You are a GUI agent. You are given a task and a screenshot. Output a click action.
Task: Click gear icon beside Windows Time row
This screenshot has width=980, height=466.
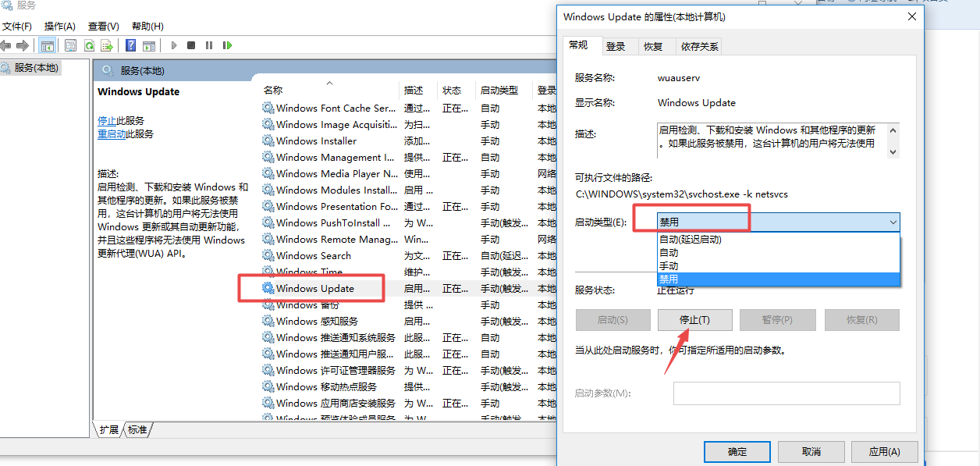coord(268,272)
